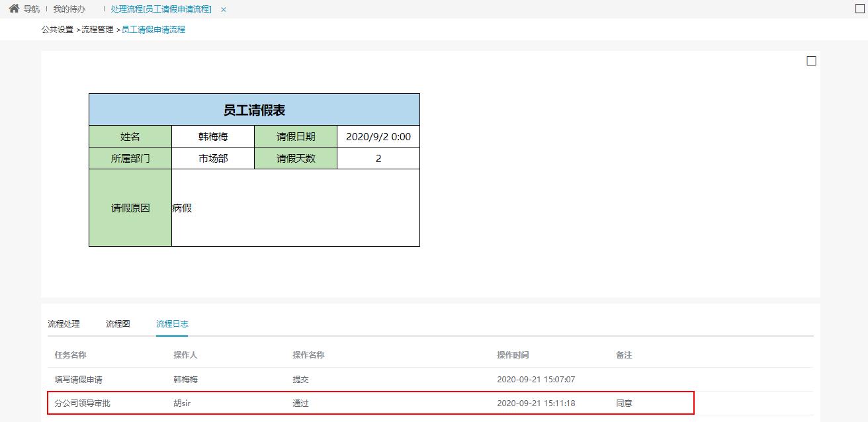
Task: Click the home icon in top bar
Action: tap(13, 9)
